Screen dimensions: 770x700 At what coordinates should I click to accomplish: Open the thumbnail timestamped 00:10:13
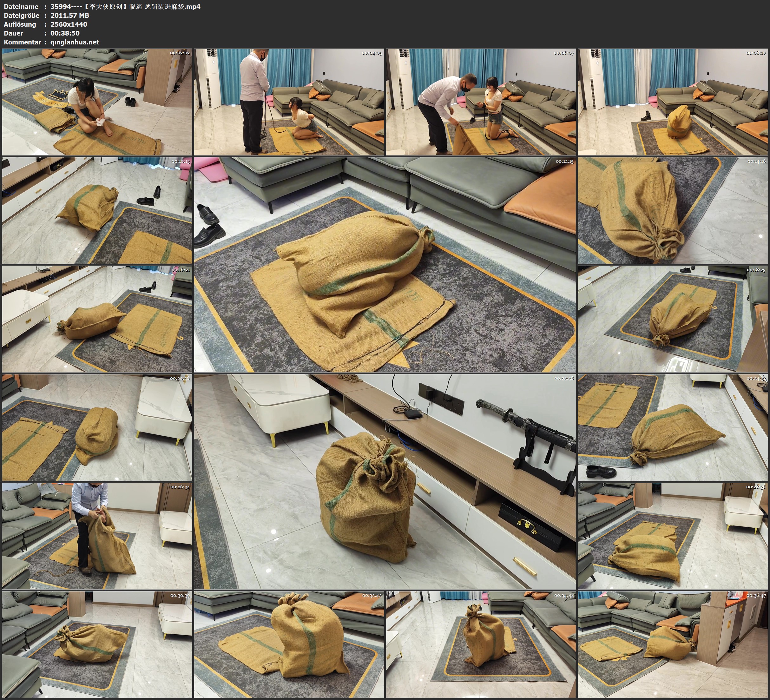(x=97, y=210)
